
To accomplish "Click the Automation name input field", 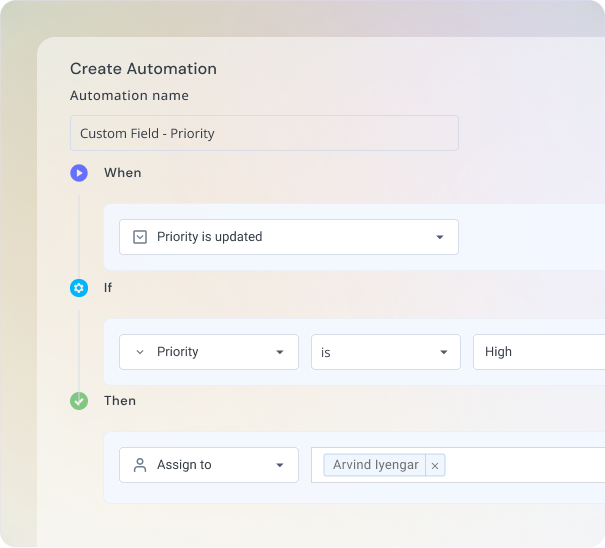I will click(x=264, y=133).
